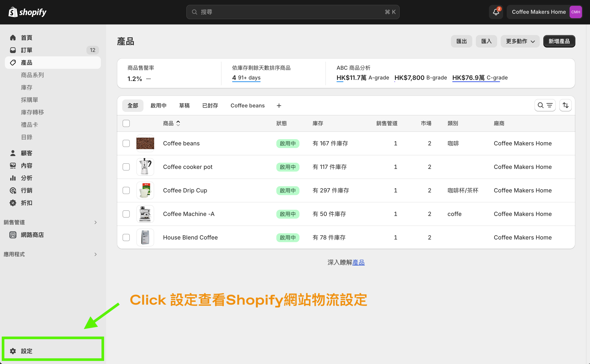Image resolution: width=590 pixels, height=364 pixels.
Task: Click the 啟用中 status badge for House Blend Coffee
Action: click(x=288, y=238)
